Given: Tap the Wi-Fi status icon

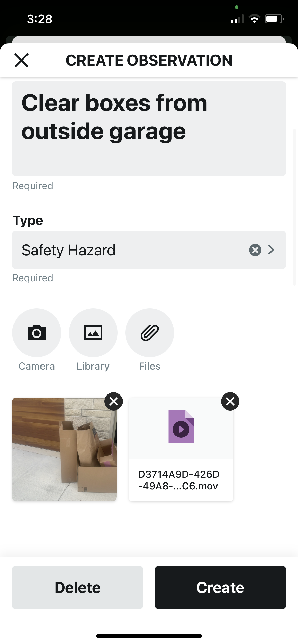Looking at the screenshot, I should pyautogui.click(x=254, y=19).
